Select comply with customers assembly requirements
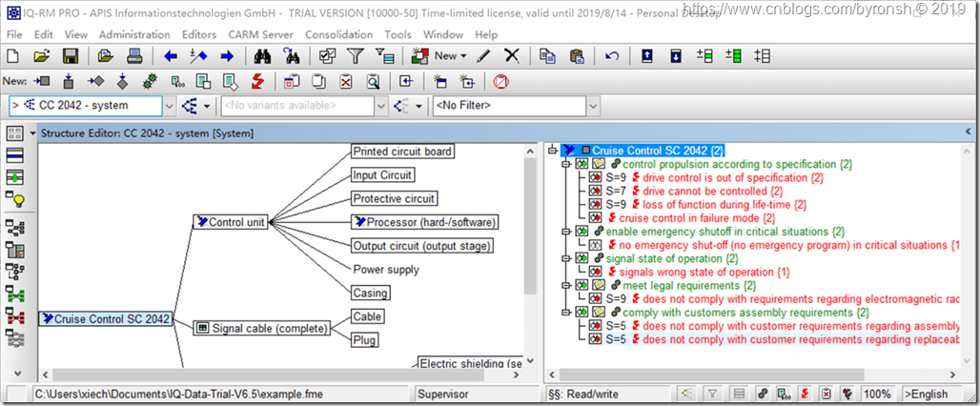 [x=745, y=313]
